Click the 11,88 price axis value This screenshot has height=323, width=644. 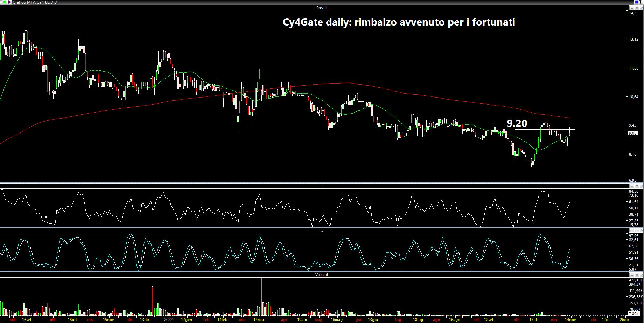click(x=633, y=68)
